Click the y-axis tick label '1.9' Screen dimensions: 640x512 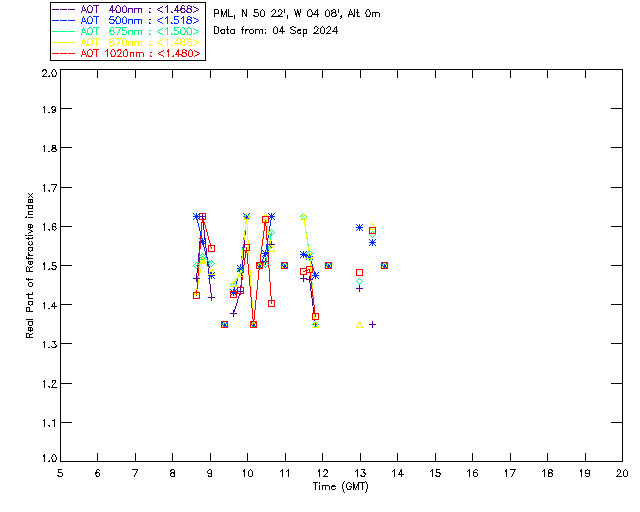pos(49,109)
